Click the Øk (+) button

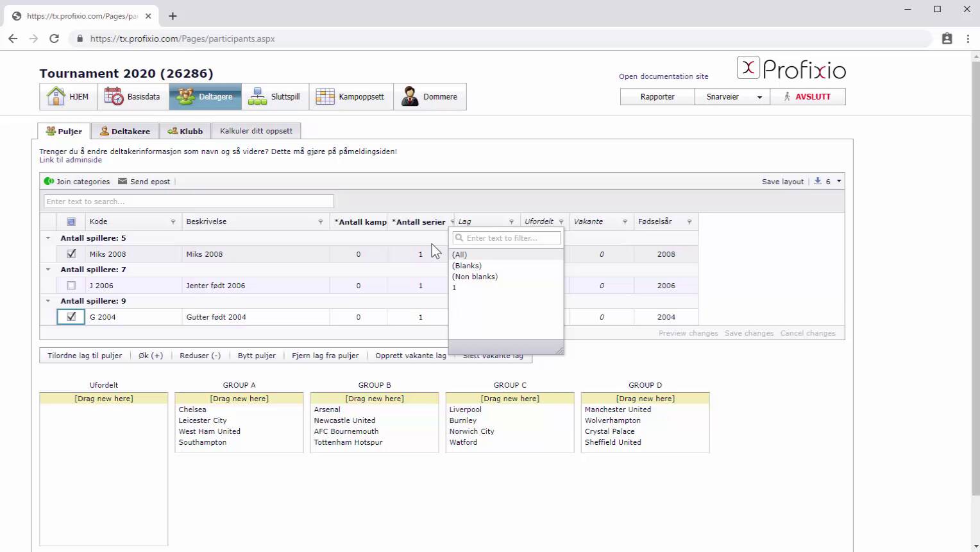[151, 356]
